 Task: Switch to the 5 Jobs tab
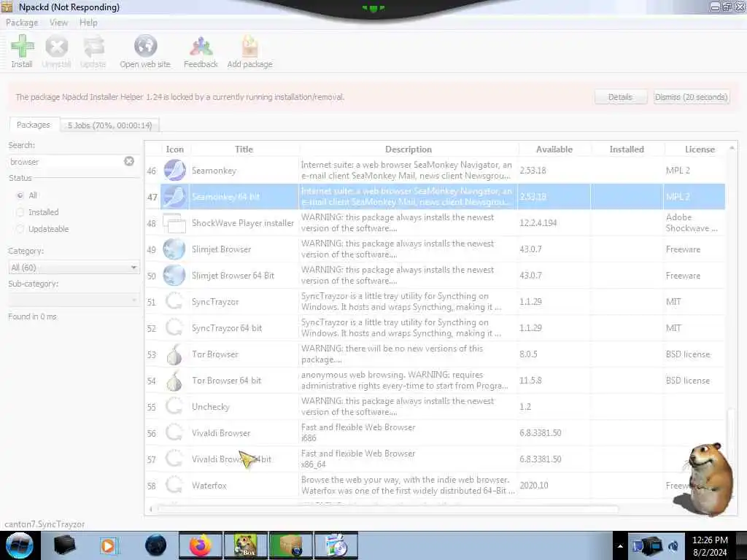point(109,125)
